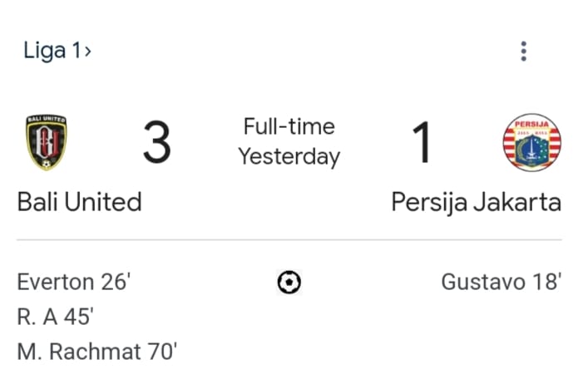Select goal scorer Everton 26'

pyautogui.click(x=73, y=283)
